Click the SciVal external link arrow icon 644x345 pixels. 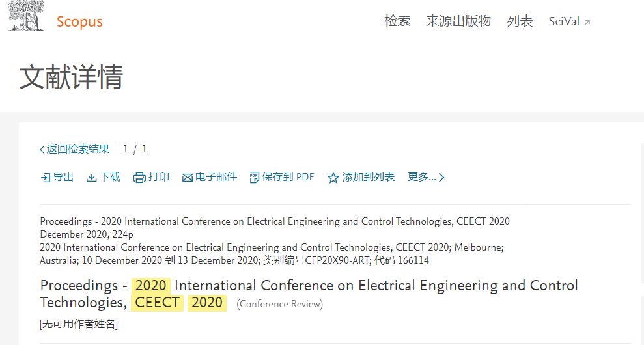(x=587, y=23)
